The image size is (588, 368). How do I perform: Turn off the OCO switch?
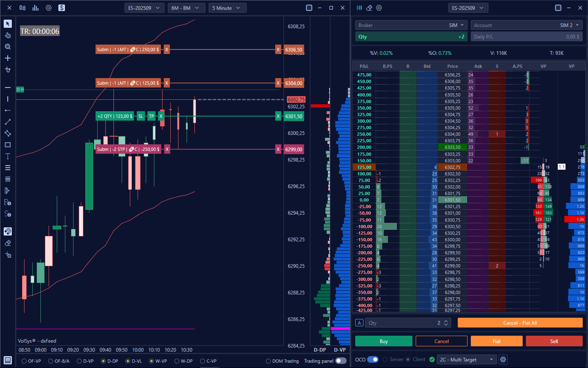pyautogui.click(x=373, y=359)
